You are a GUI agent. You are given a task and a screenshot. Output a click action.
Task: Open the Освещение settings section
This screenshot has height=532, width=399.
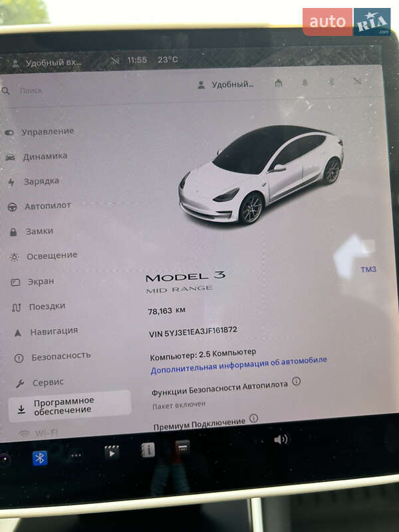coord(44,256)
